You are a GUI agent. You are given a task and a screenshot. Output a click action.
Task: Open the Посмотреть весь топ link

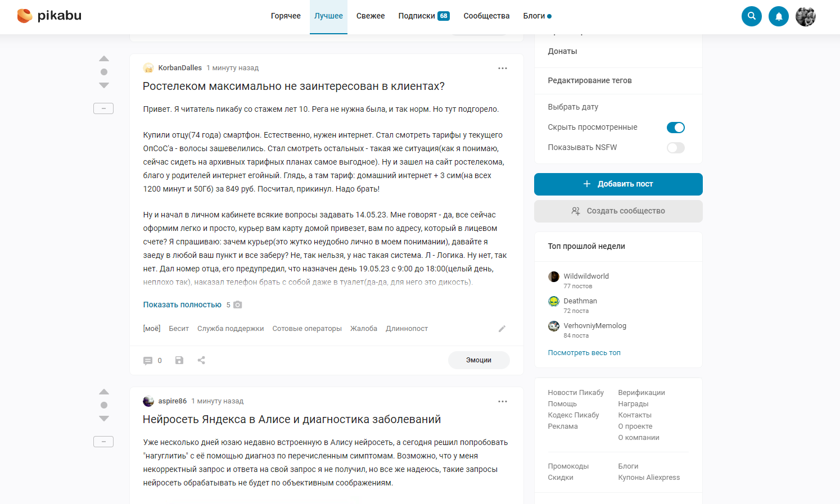pos(584,353)
